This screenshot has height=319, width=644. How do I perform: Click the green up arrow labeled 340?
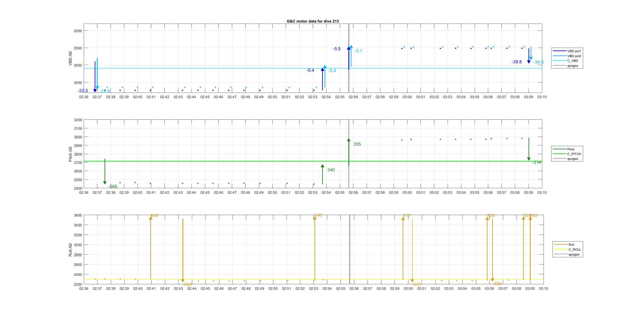point(322,174)
